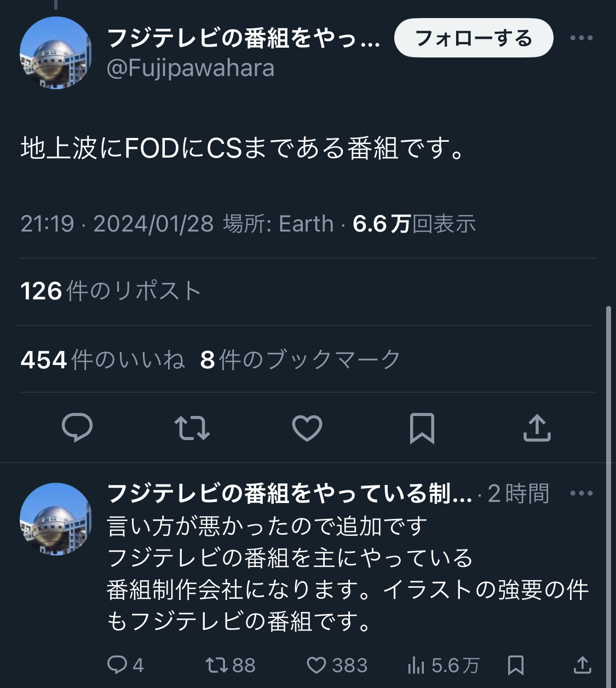Like the reply tweet with 383 likes
Screen dimensions: 616x688
(336, 665)
